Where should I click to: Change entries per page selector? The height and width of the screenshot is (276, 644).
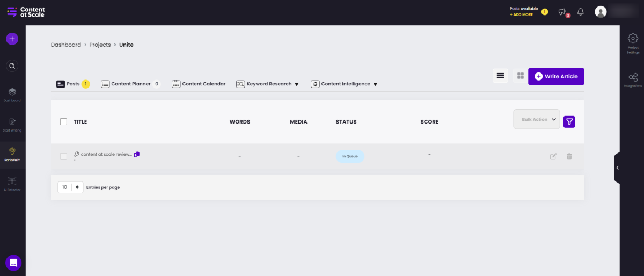click(x=70, y=187)
